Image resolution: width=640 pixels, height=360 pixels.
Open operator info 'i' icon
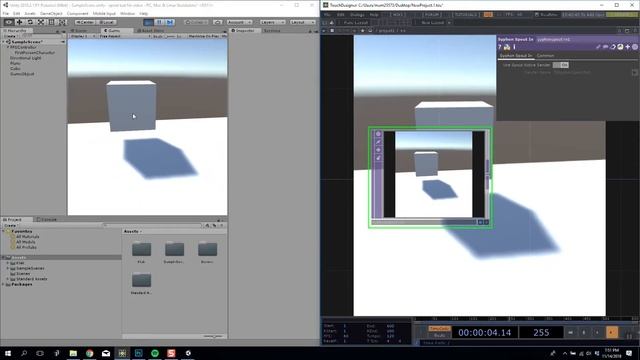pyautogui.click(x=514, y=47)
